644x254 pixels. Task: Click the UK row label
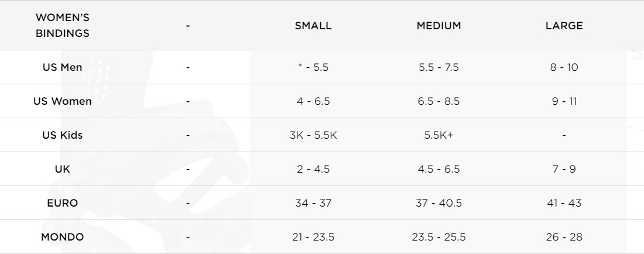click(x=63, y=169)
